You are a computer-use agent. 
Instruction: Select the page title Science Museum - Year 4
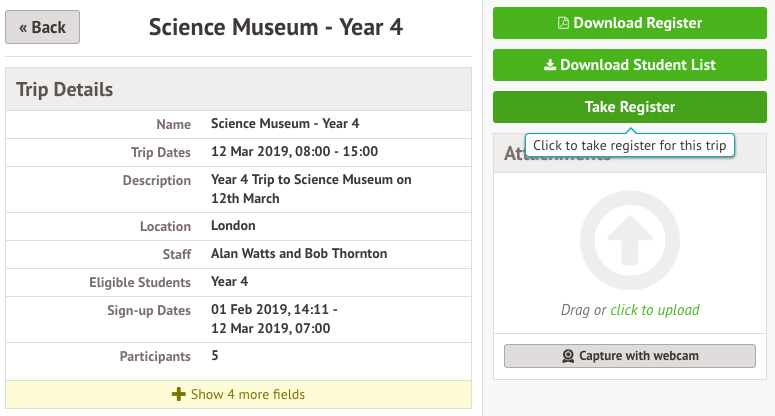click(275, 27)
